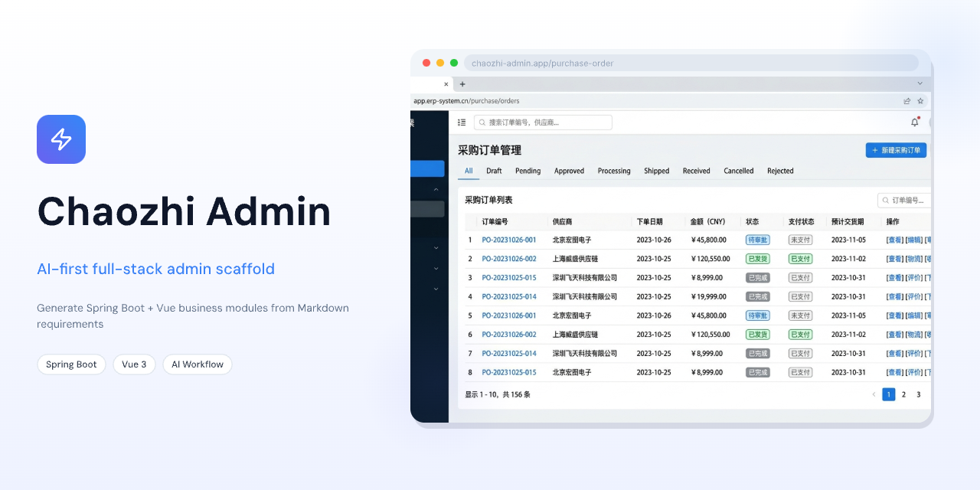
Task: Click the plus icon of 新建采购订单 button
Action: [x=875, y=150]
